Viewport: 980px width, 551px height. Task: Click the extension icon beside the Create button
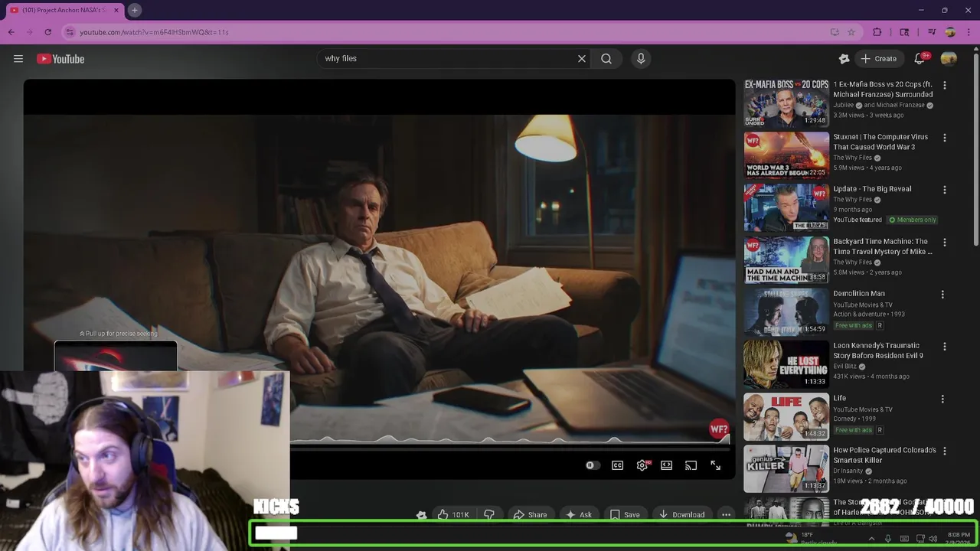844,59
